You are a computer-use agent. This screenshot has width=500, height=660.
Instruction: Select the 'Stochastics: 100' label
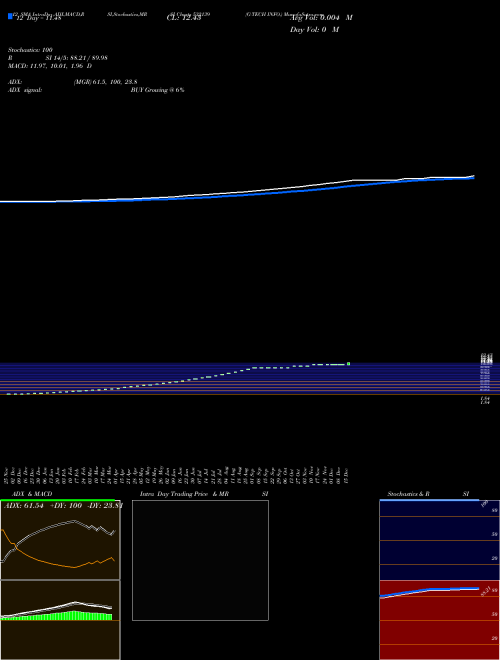pyautogui.click(x=30, y=50)
